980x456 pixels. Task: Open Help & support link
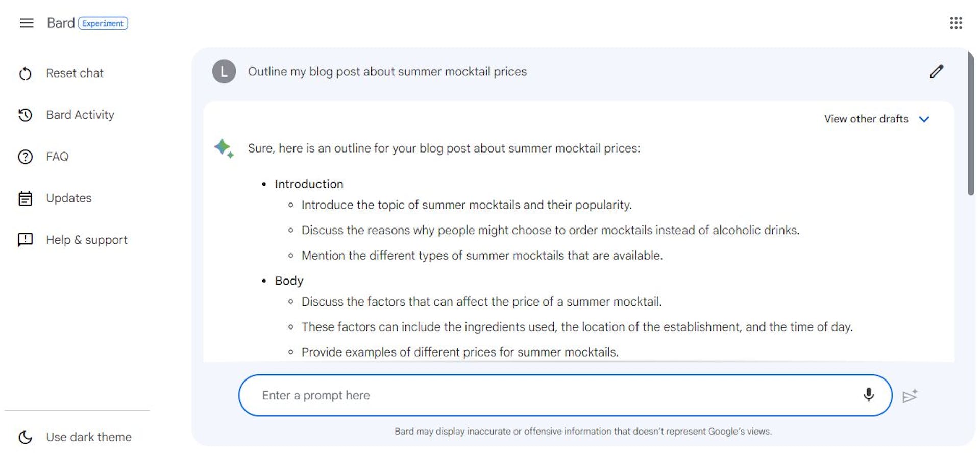(87, 240)
